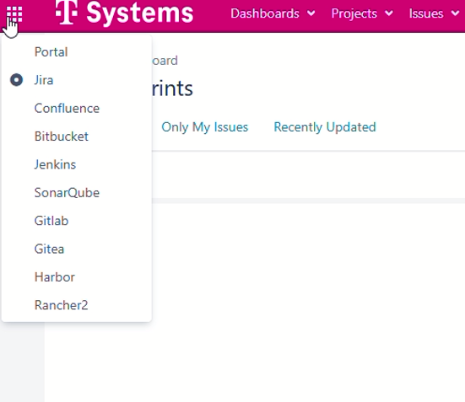Apply the Recently Updated filter

[325, 127]
